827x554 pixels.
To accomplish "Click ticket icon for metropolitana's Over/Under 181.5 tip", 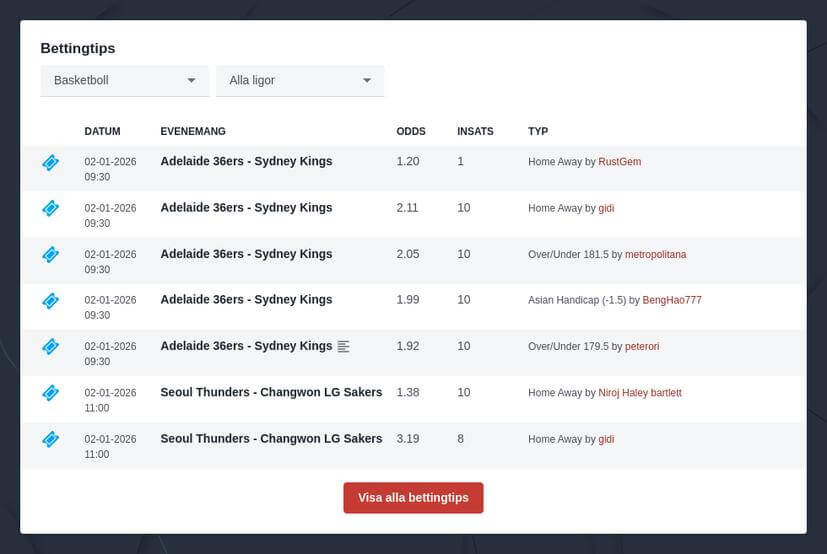I will coord(50,254).
